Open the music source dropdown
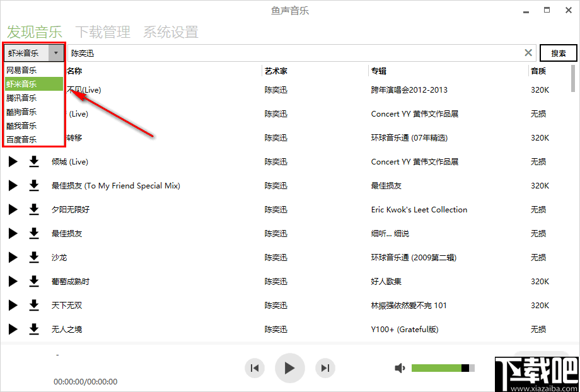This screenshot has height=392, width=580. point(56,53)
